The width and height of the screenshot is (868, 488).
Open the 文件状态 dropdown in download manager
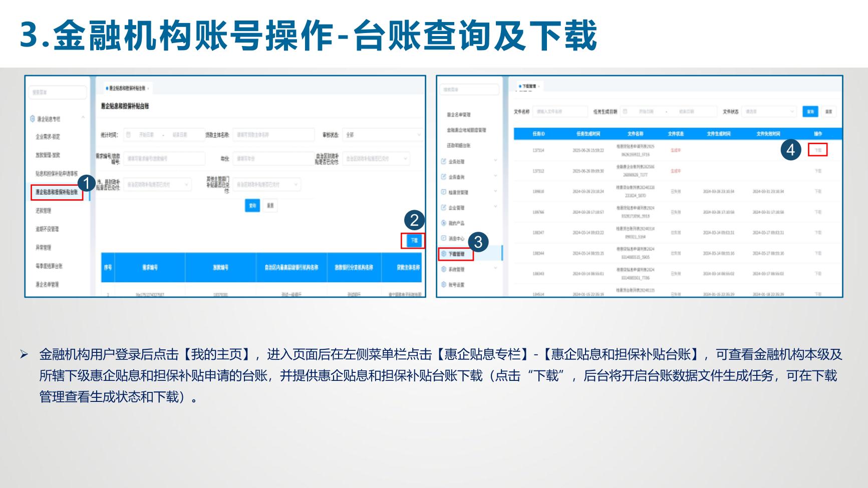769,112
